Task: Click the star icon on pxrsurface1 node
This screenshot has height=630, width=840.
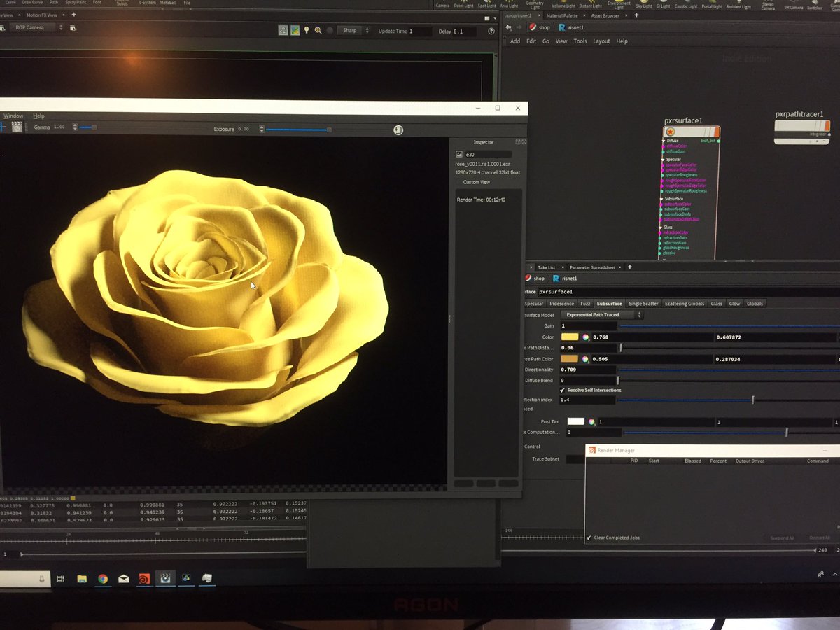Action: click(670, 132)
